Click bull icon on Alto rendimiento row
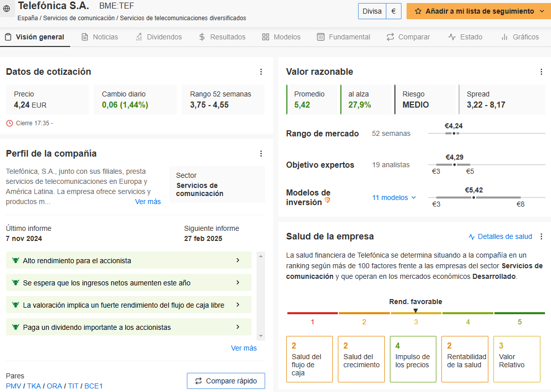 (x=16, y=261)
